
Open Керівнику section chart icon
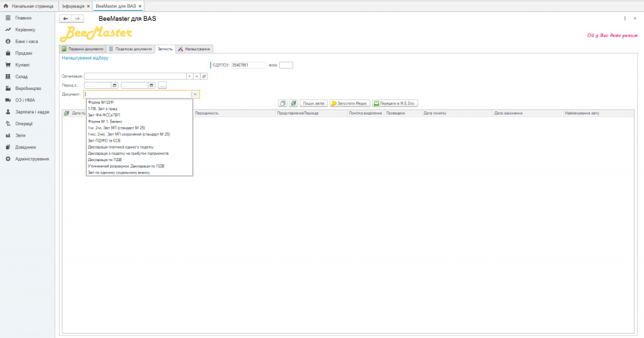coord(8,30)
